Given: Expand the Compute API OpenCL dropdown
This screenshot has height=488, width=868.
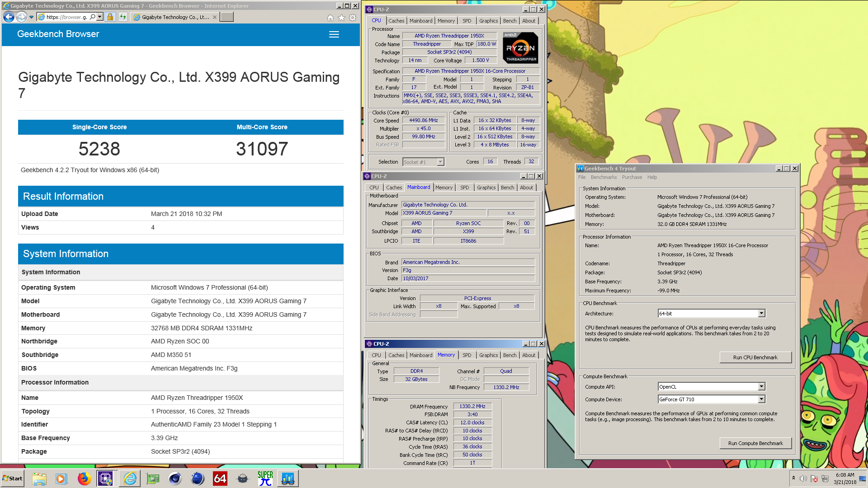Looking at the screenshot, I should click(761, 387).
